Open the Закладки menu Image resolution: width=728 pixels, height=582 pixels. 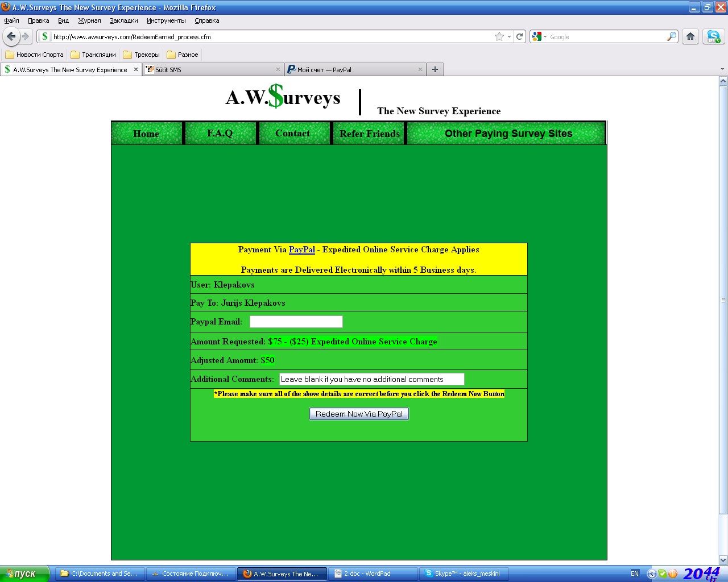pos(124,20)
